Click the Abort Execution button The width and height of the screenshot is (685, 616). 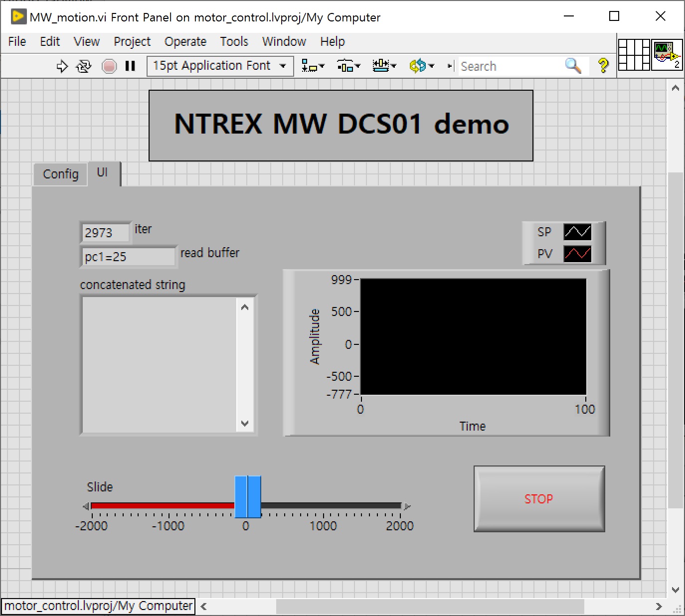pyautogui.click(x=109, y=66)
